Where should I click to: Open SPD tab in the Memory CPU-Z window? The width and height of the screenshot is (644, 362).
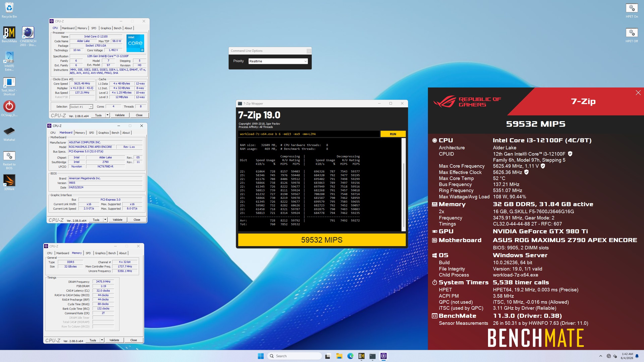pos(88,253)
